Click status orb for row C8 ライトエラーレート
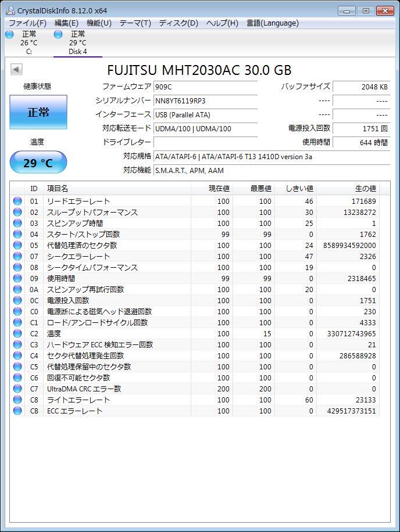Viewport: 400px width, 532px height. pyautogui.click(x=17, y=400)
